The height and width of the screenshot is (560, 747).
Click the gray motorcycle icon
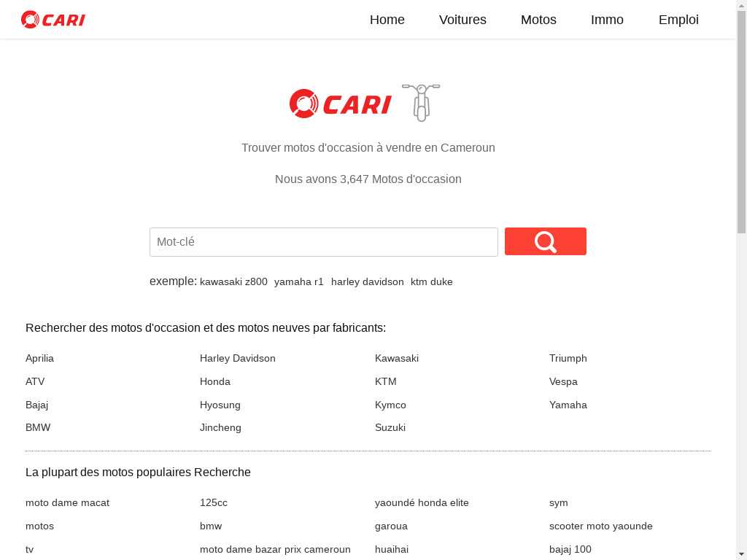pos(421,102)
